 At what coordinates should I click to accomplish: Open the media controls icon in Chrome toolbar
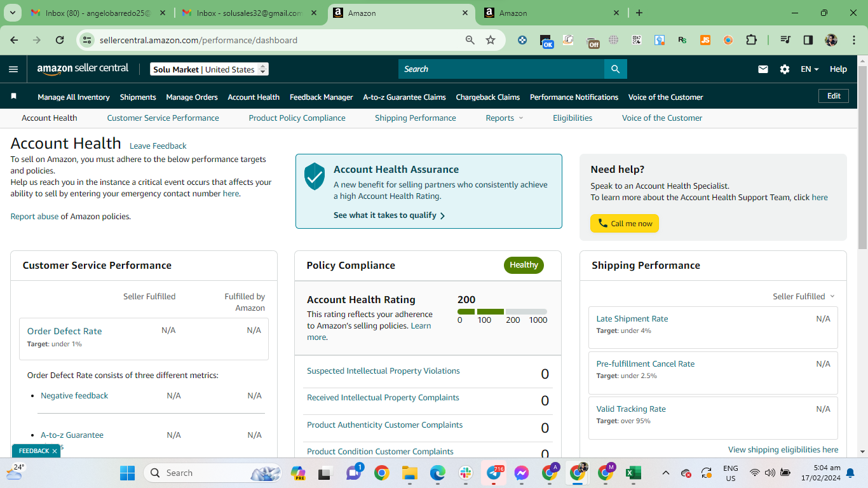coord(786,40)
